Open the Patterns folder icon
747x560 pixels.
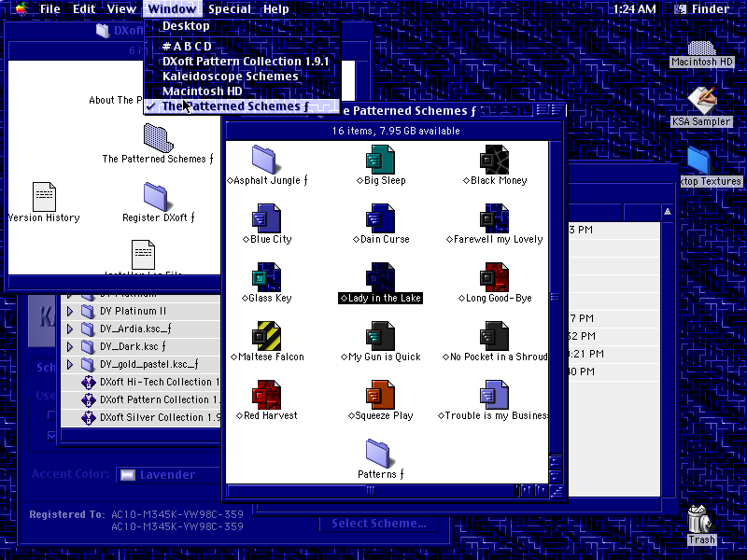(378, 454)
